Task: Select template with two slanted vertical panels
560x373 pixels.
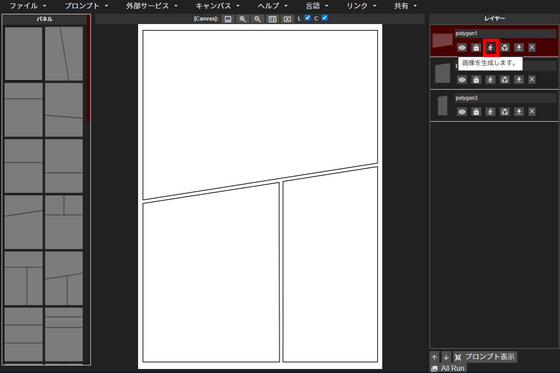Action: coord(64,54)
